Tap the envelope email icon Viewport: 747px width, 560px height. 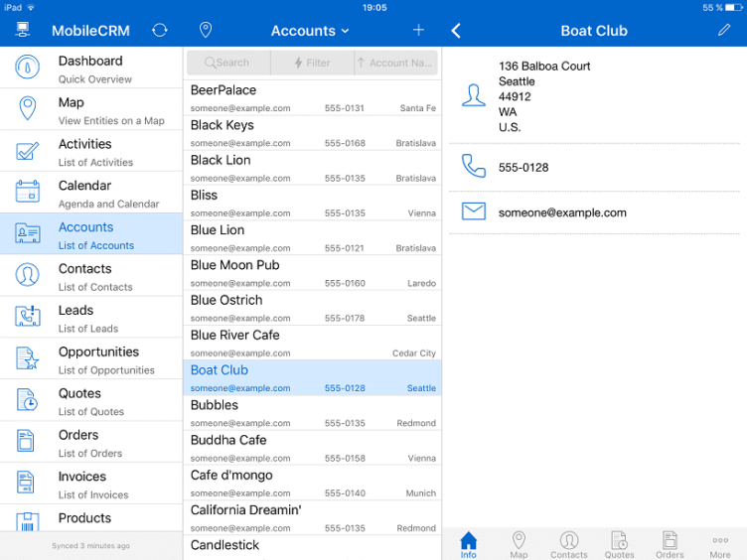tap(474, 212)
